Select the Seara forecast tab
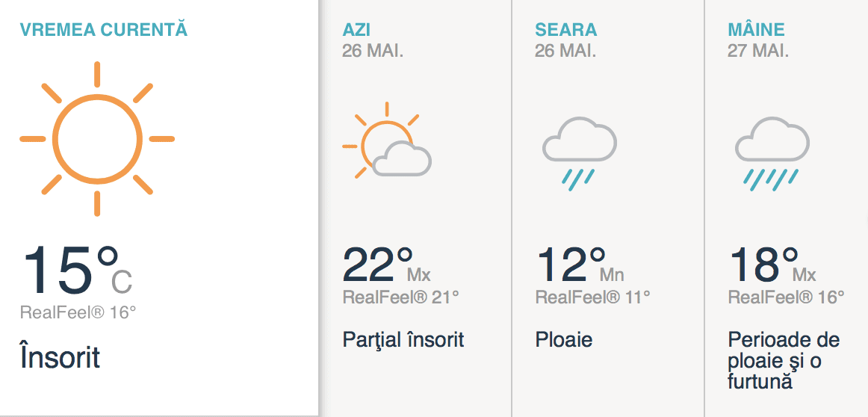This screenshot has height=417, width=868. pos(565,31)
